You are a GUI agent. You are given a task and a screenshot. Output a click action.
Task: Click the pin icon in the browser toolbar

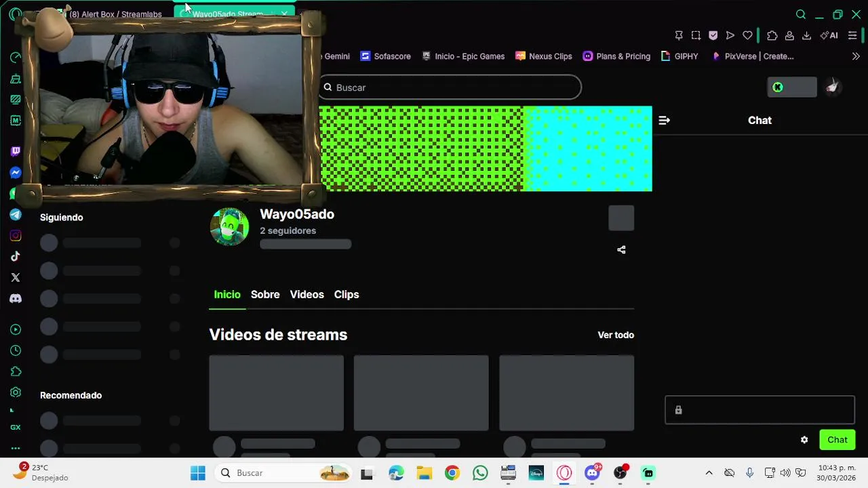click(679, 35)
